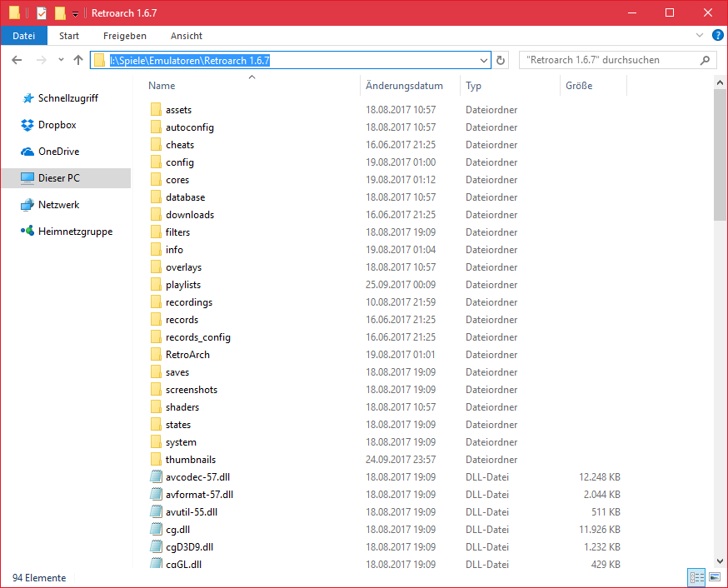Click the folder system icon in title bar
This screenshot has width=728, height=588.
pyautogui.click(x=14, y=12)
